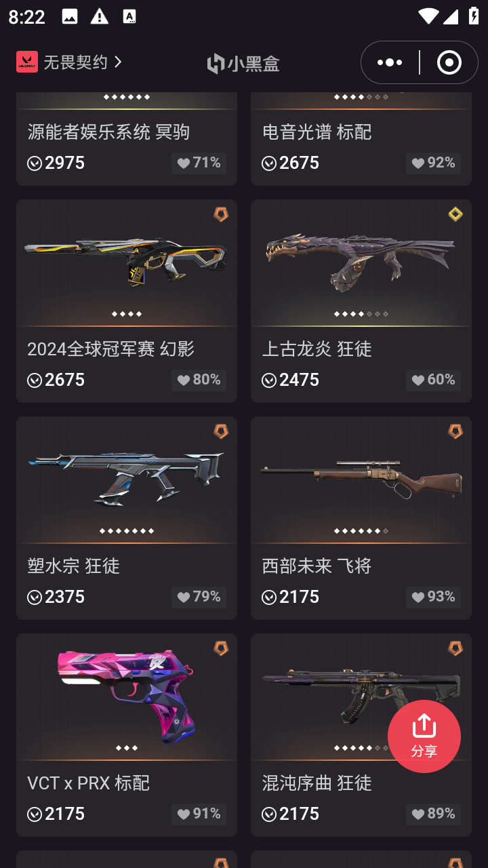Open the mini-program three-dot menu
The height and width of the screenshot is (868, 488).
pyautogui.click(x=390, y=62)
